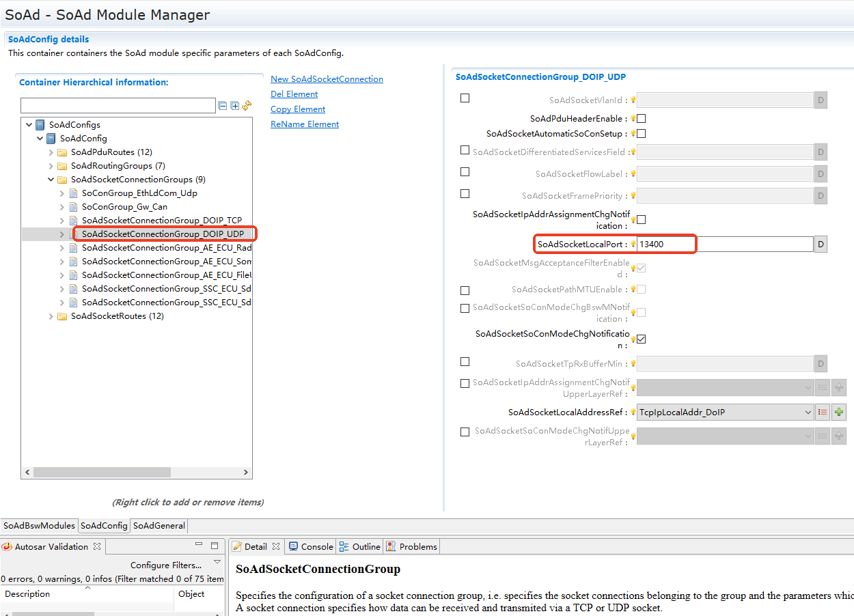
Task: Click the Del Element link
Action: tap(294, 94)
